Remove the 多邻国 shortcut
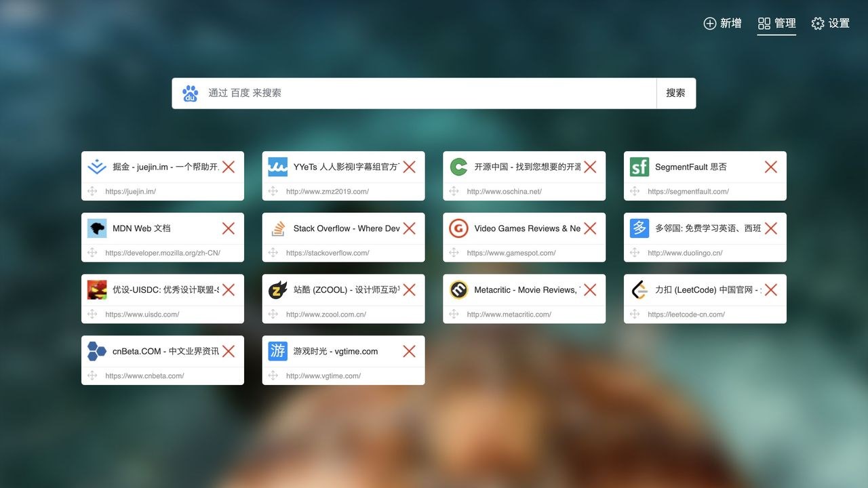Image resolution: width=868 pixels, height=488 pixels. [771, 228]
